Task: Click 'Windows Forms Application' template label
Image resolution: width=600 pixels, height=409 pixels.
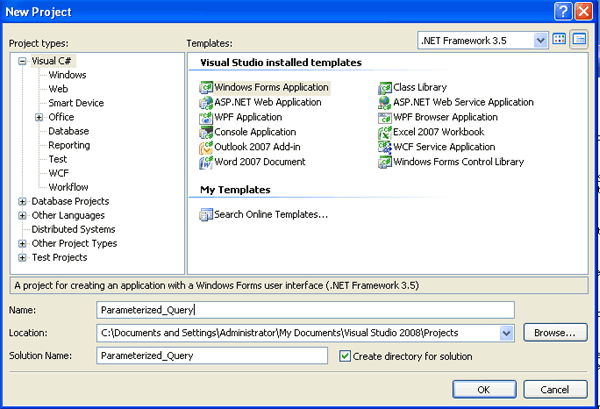Action: (271, 88)
